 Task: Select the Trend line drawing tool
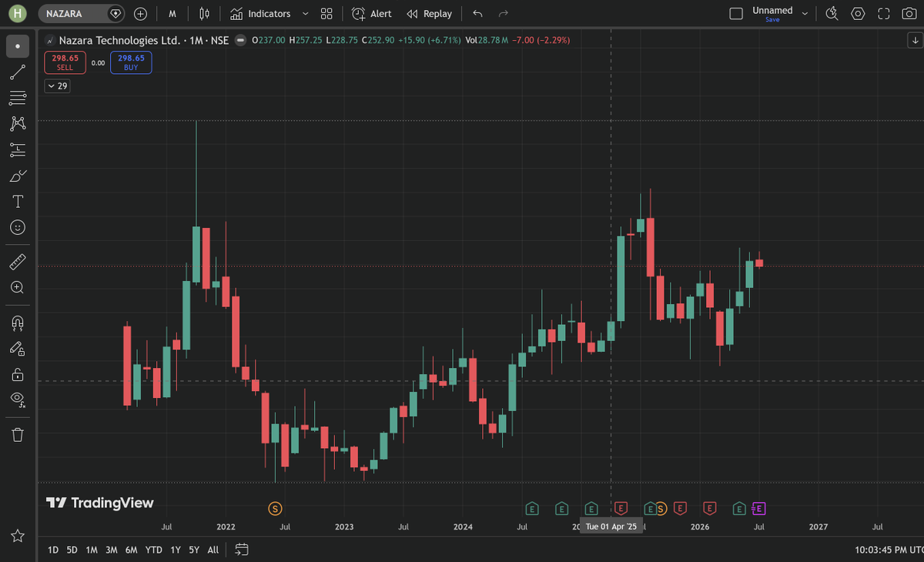[x=18, y=72]
